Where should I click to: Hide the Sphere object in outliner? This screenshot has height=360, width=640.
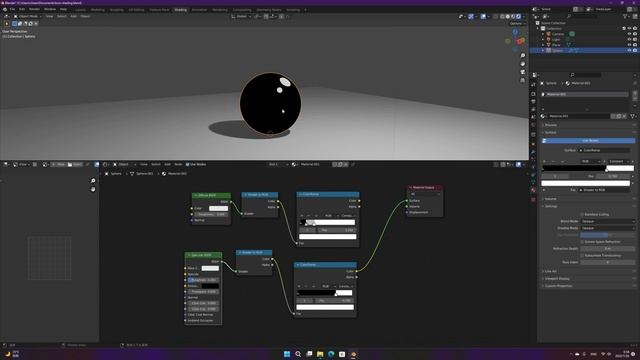[x=629, y=50]
